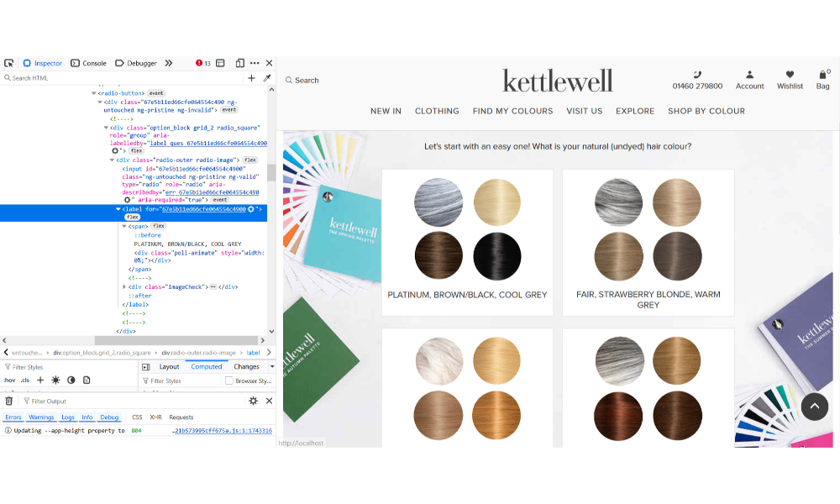Click the plus icon to add a style rule
The image size is (840, 504).
click(x=40, y=381)
